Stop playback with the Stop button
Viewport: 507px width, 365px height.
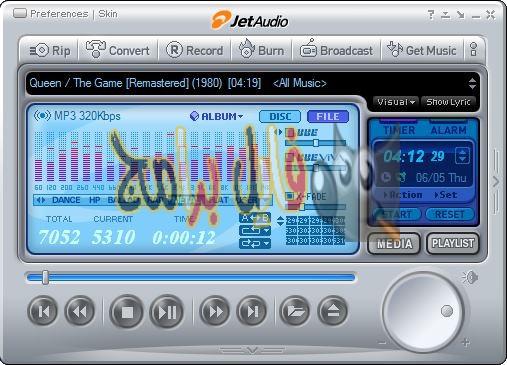point(127,312)
